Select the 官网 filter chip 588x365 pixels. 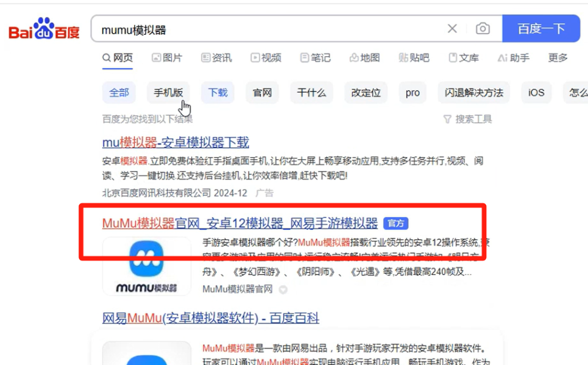262,92
